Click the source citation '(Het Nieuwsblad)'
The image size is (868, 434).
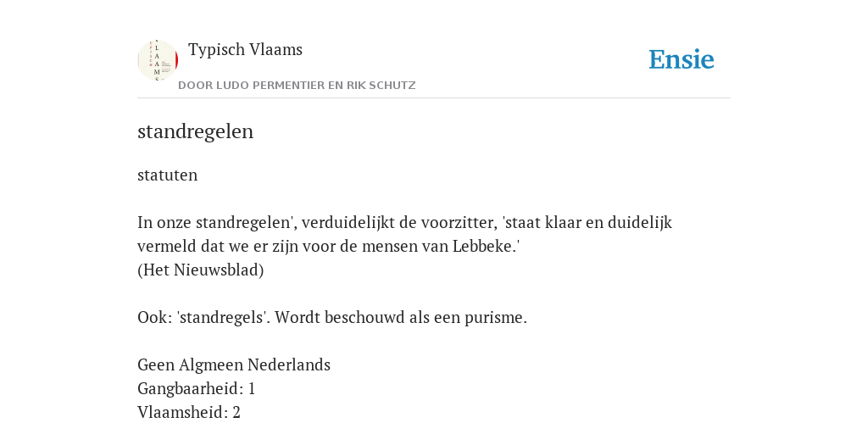pyautogui.click(x=200, y=270)
